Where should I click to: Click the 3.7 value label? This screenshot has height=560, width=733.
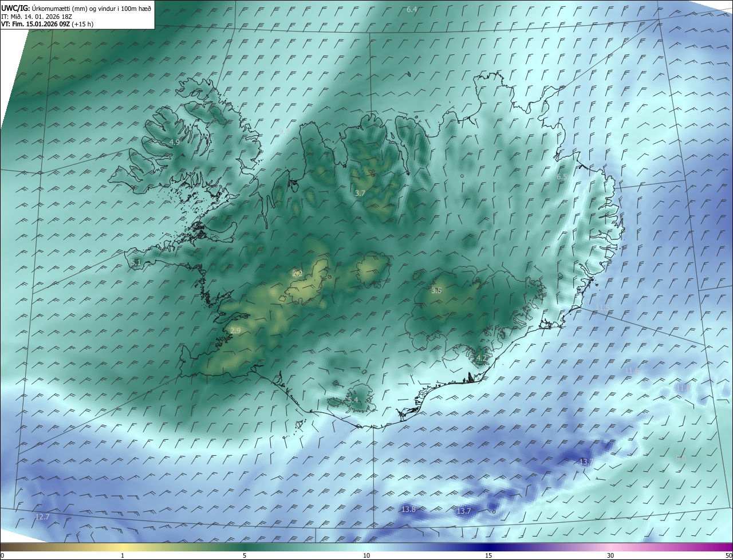click(x=360, y=194)
